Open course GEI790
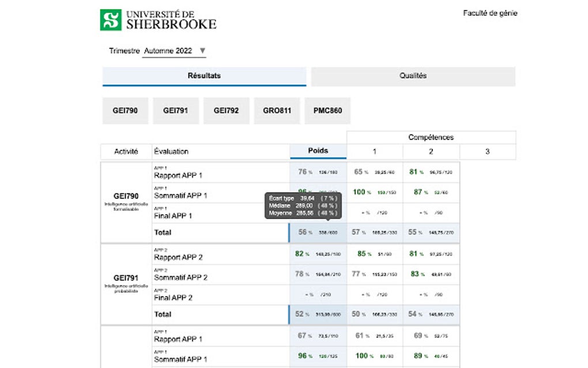Image resolution: width=588 pixels, height=368 pixels. click(x=125, y=110)
